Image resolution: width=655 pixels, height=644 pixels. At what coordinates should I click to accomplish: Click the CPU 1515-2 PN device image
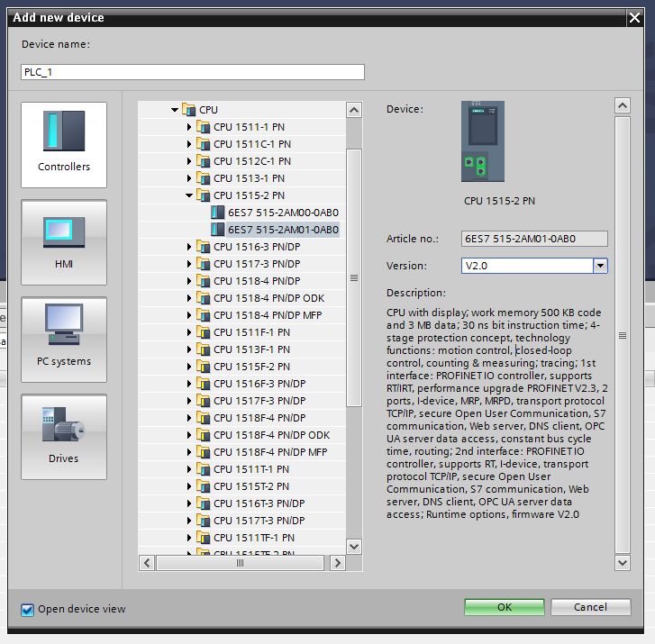[x=483, y=141]
